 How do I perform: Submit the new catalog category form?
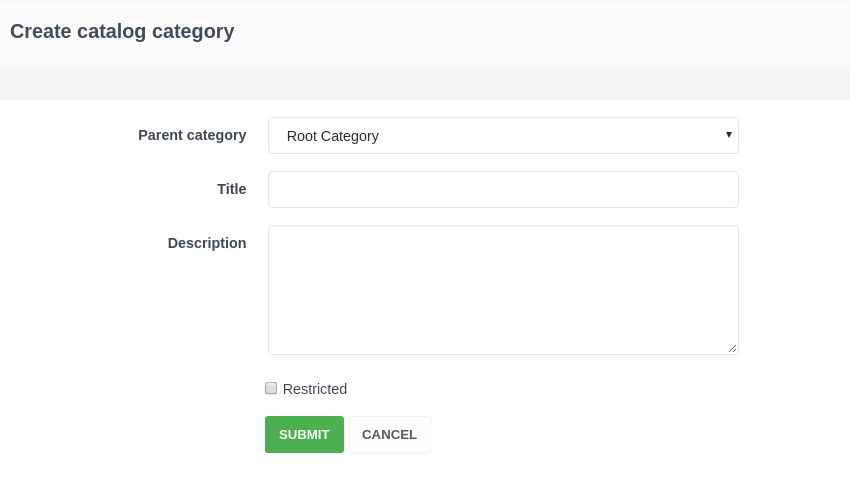point(304,434)
